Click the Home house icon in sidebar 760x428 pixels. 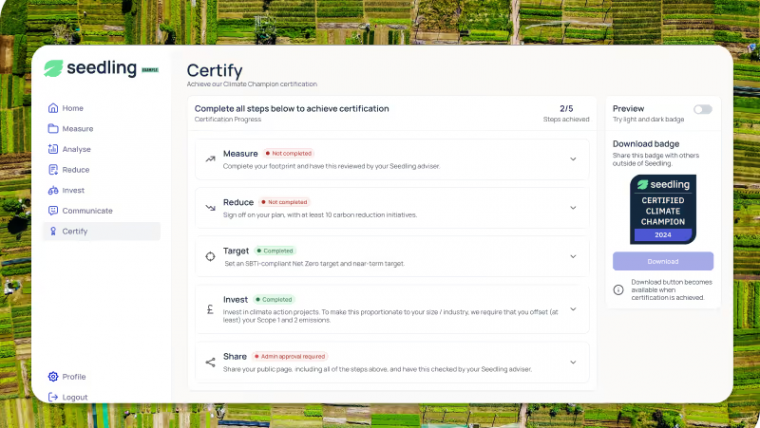tap(53, 108)
